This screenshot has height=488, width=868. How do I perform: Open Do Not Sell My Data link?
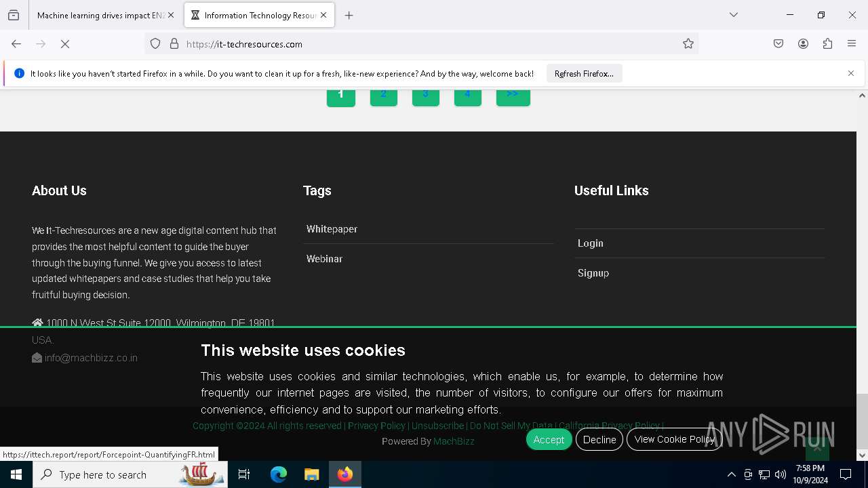(x=511, y=426)
